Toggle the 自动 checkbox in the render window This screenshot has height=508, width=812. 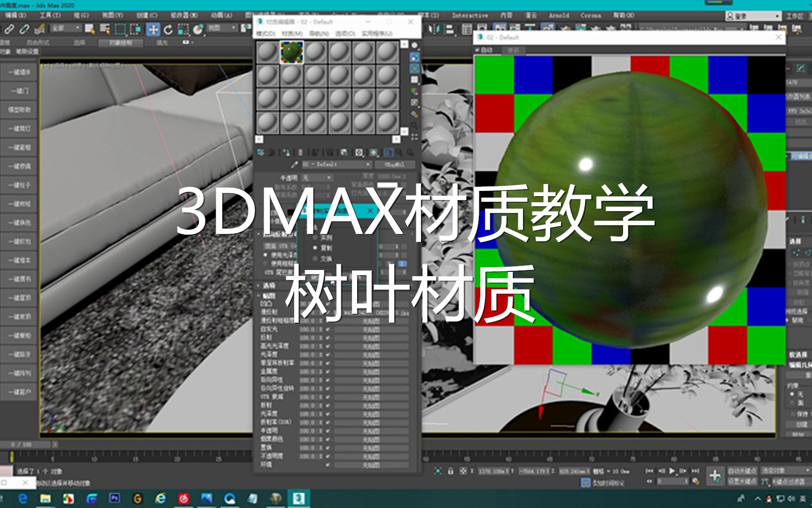click(x=477, y=50)
